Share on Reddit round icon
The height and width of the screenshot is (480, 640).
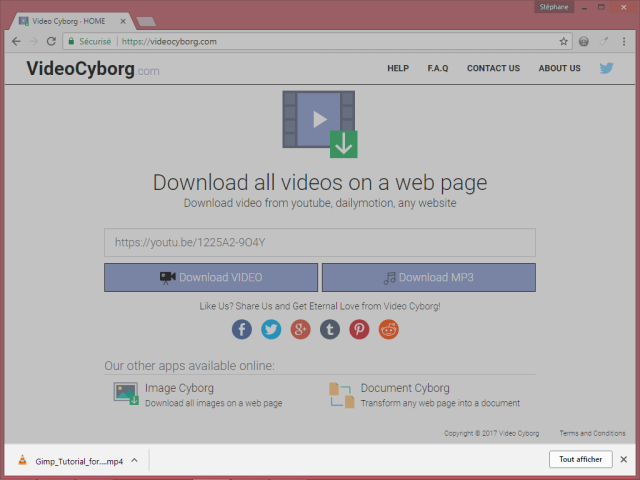pyautogui.click(x=389, y=329)
